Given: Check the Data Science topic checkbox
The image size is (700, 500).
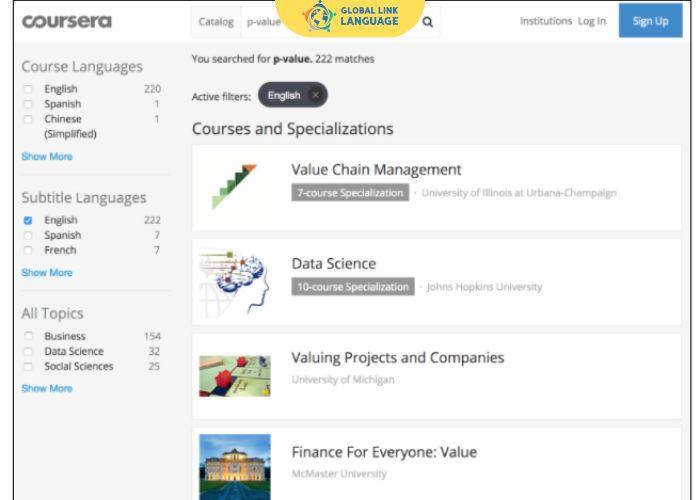Looking at the screenshot, I should 28,351.
